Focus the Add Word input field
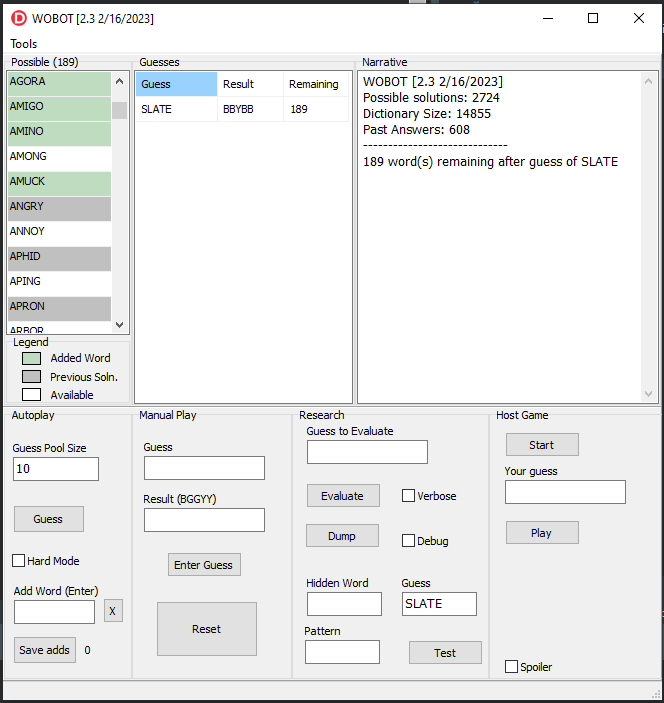 pyautogui.click(x=54, y=612)
